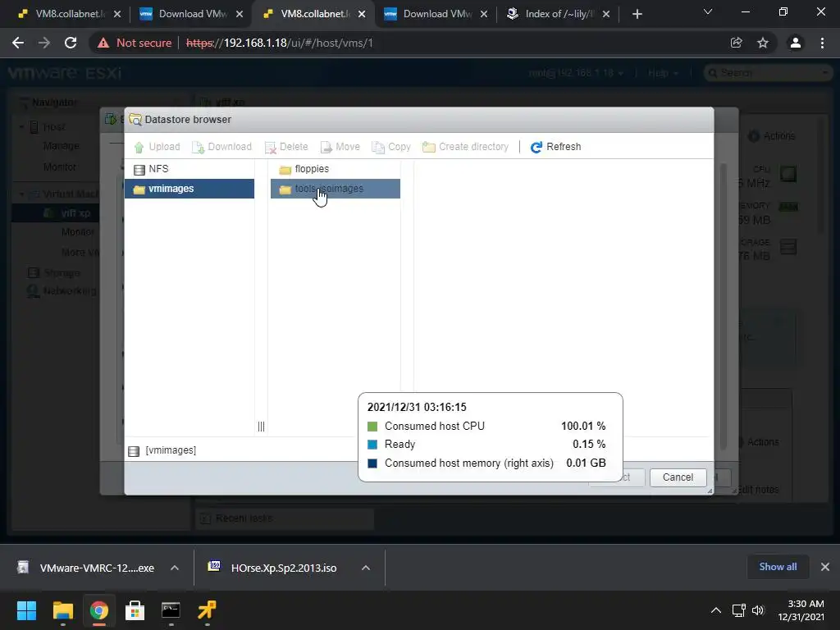Viewport: 840px width, 630px height.
Task: Select the vmimages datastore
Action: [189, 189]
